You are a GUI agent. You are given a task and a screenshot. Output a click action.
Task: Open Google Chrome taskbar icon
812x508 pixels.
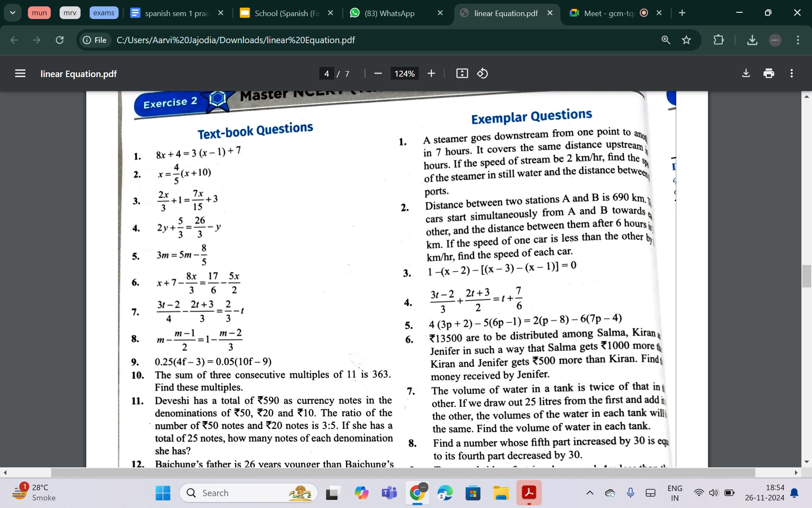coord(417,493)
